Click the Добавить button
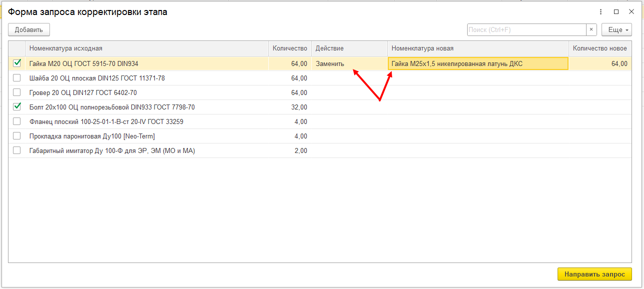Viewport: 644px width, 289px height. click(x=29, y=29)
